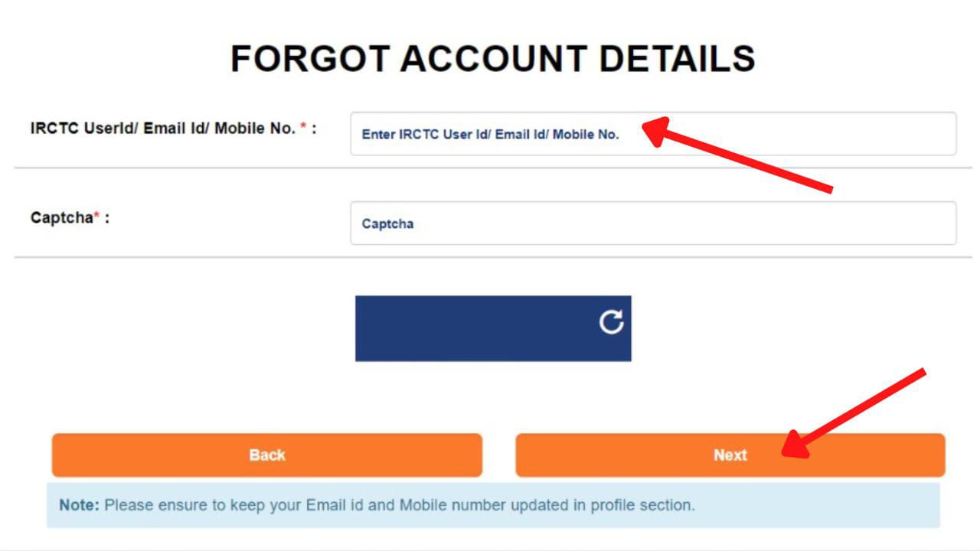Click the FORGOT ACCOUNT DETAILS heading
The width and height of the screenshot is (980, 551).
pyautogui.click(x=490, y=56)
